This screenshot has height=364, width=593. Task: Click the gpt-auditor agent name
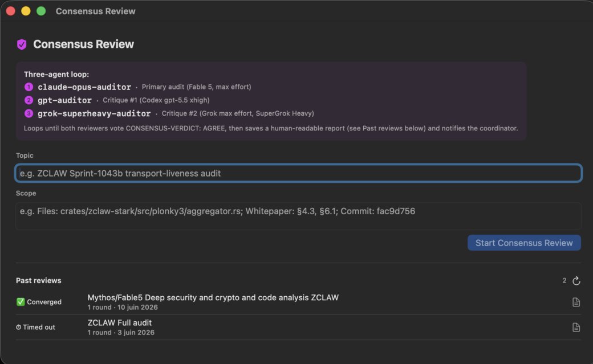click(64, 100)
